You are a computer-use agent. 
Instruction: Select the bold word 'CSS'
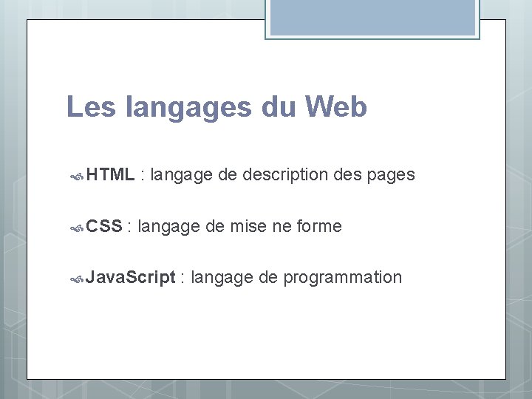coord(104,226)
